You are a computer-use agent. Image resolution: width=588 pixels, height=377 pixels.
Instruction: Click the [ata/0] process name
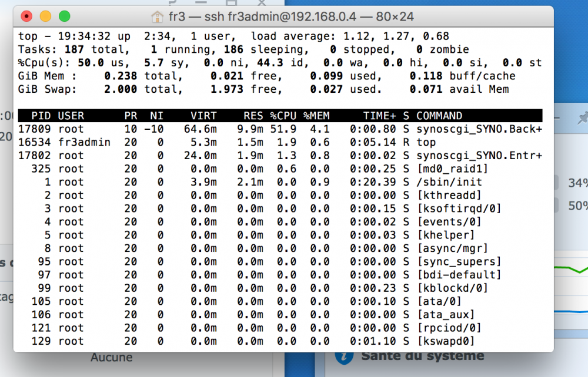coord(439,301)
